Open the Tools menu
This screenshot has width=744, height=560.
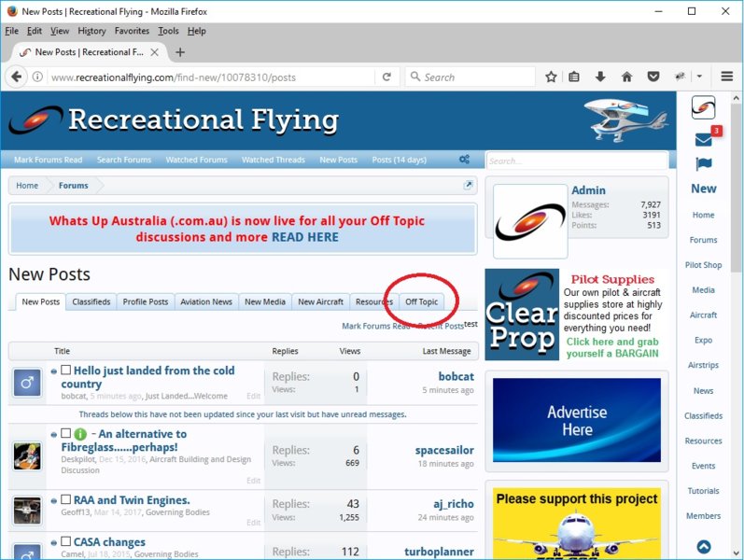168,31
